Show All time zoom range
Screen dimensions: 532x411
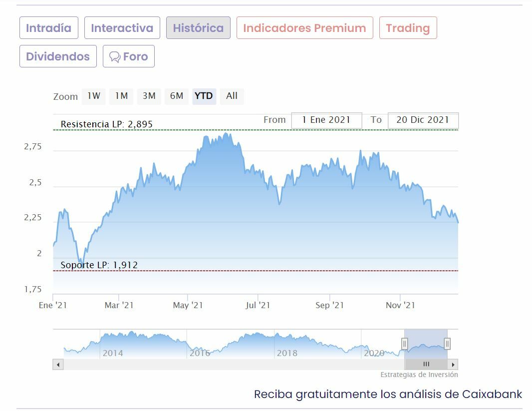pyautogui.click(x=232, y=96)
